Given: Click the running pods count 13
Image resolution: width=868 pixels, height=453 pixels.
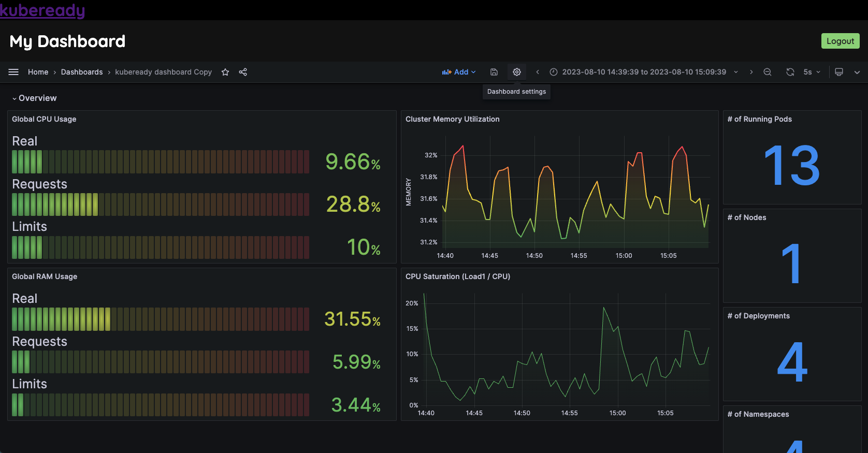Looking at the screenshot, I should pos(792,165).
